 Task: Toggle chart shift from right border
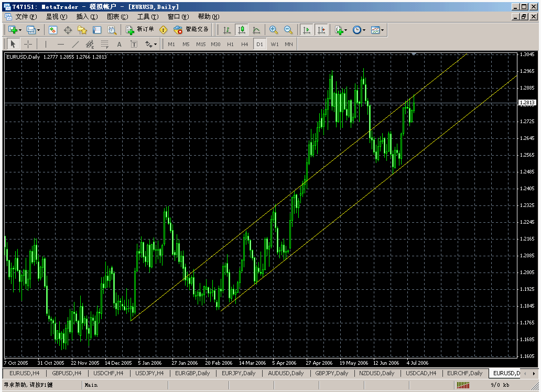(321, 30)
